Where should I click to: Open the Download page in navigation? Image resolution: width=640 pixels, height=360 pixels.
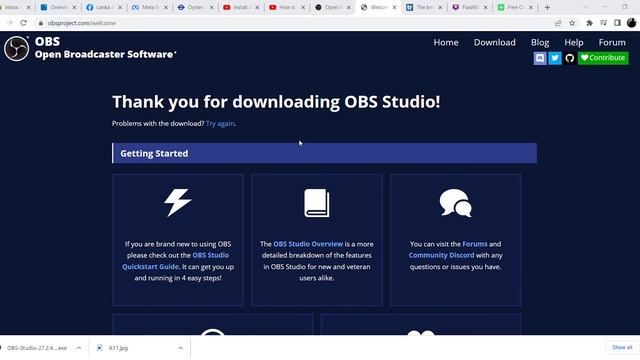click(494, 42)
